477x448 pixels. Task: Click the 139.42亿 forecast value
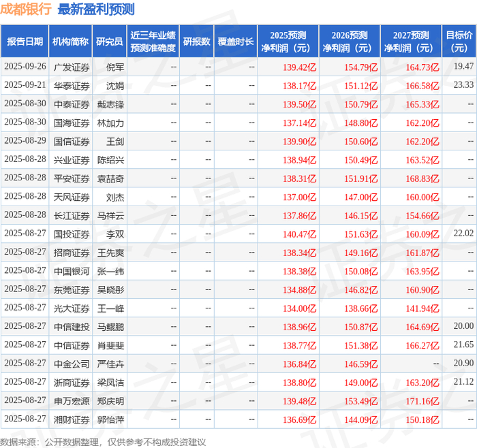(299, 67)
